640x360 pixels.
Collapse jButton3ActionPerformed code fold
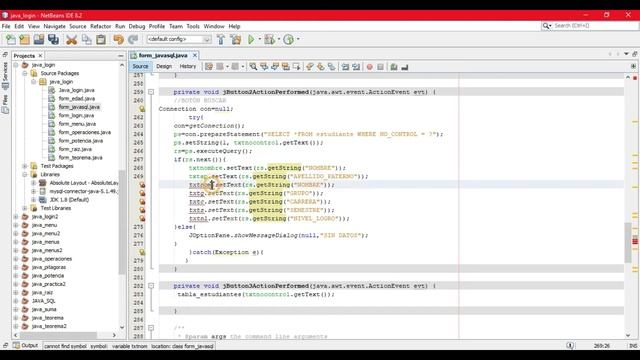(151, 286)
